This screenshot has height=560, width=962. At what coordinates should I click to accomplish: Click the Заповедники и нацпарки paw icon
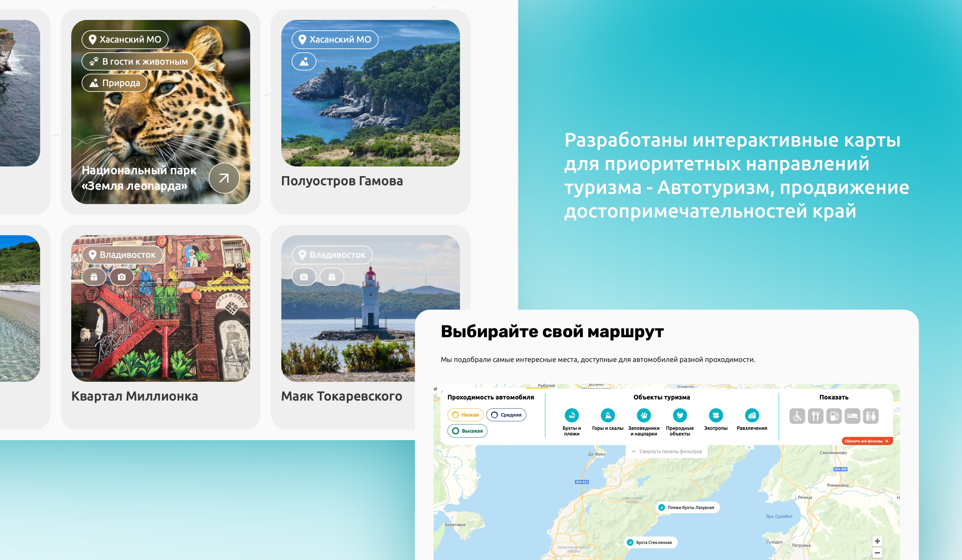pyautogui.click(x=644, y=415)
